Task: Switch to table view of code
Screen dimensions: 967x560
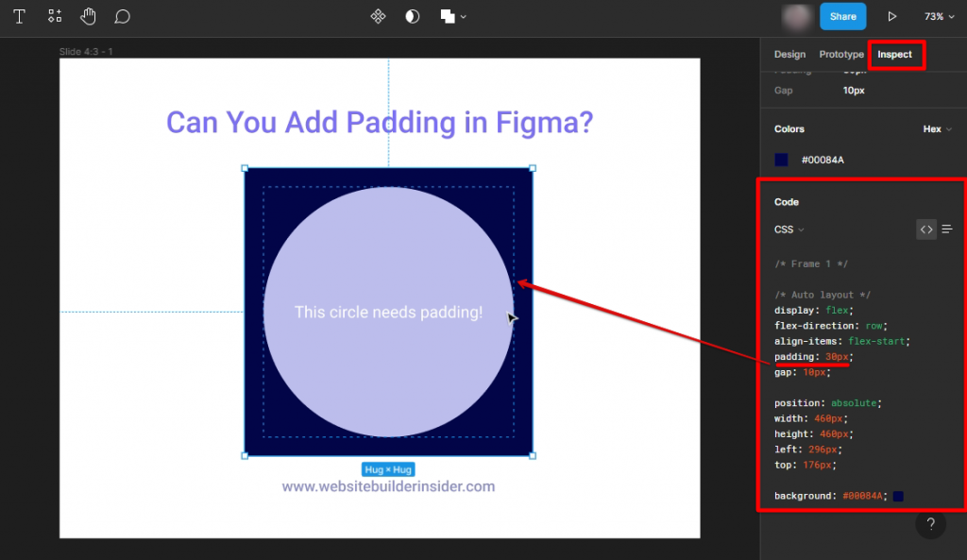Action: coord(947,229)
